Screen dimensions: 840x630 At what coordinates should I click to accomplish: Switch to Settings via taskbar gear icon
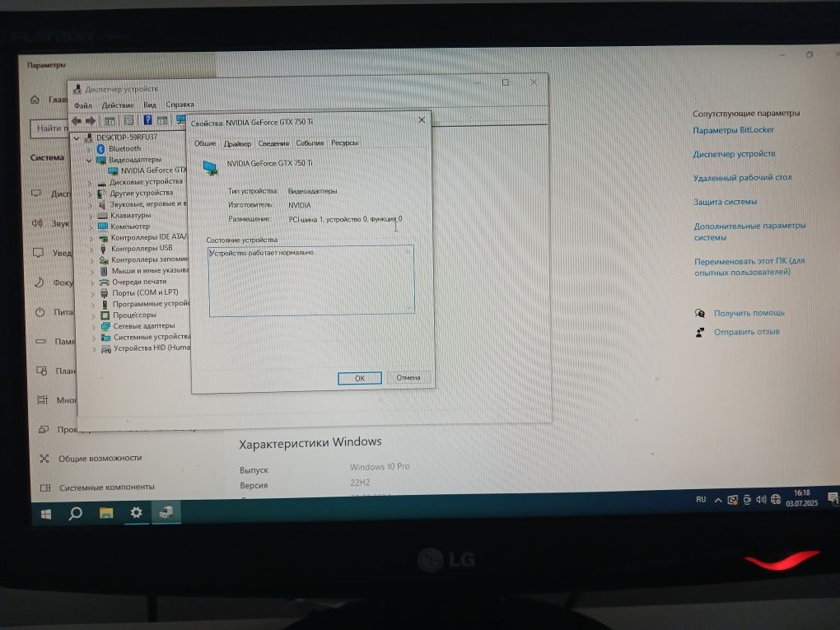[136, 513]
